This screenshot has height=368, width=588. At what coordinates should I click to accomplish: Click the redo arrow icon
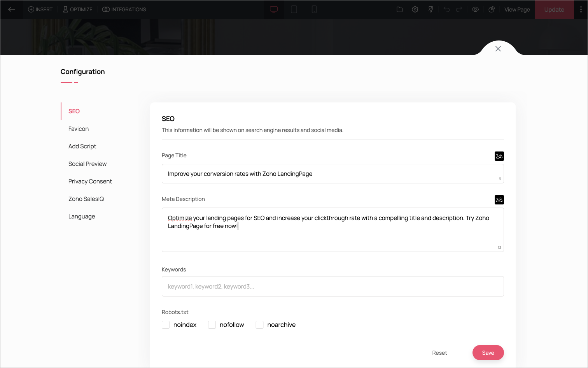pyautogui.click(x=459, y=9)
